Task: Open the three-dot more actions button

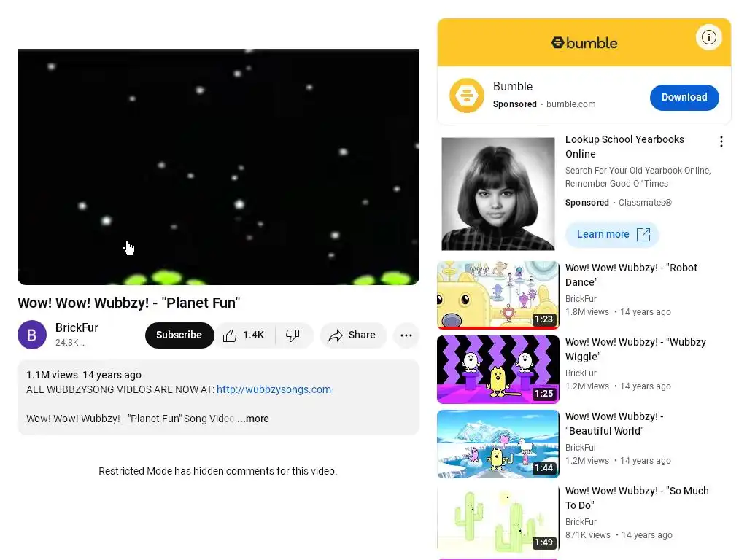Action: point(406,335)
